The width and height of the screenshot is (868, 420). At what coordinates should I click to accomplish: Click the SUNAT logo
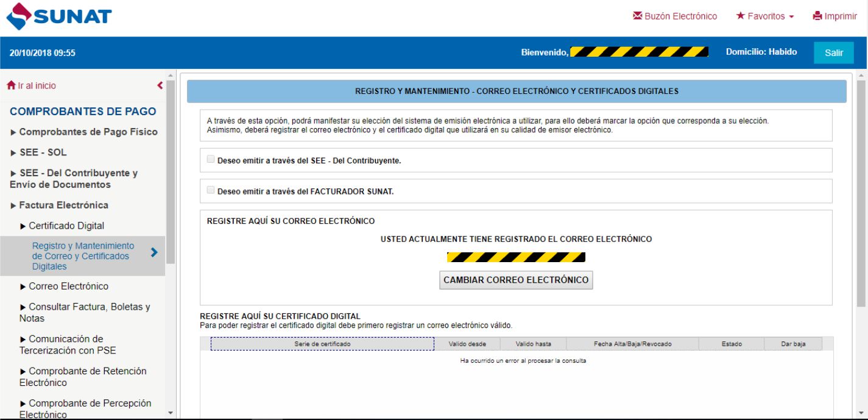coord(59,16)
